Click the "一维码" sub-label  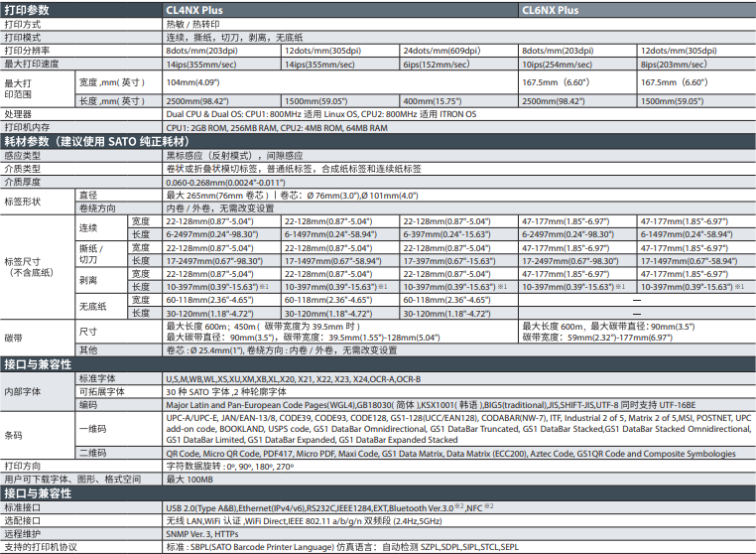click(x=92, y=429)
